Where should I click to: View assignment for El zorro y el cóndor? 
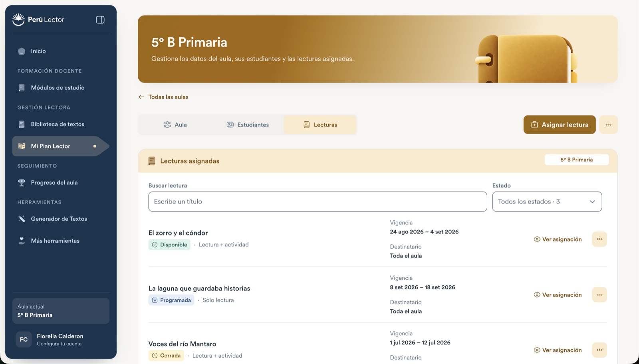[x=558, y=239]
